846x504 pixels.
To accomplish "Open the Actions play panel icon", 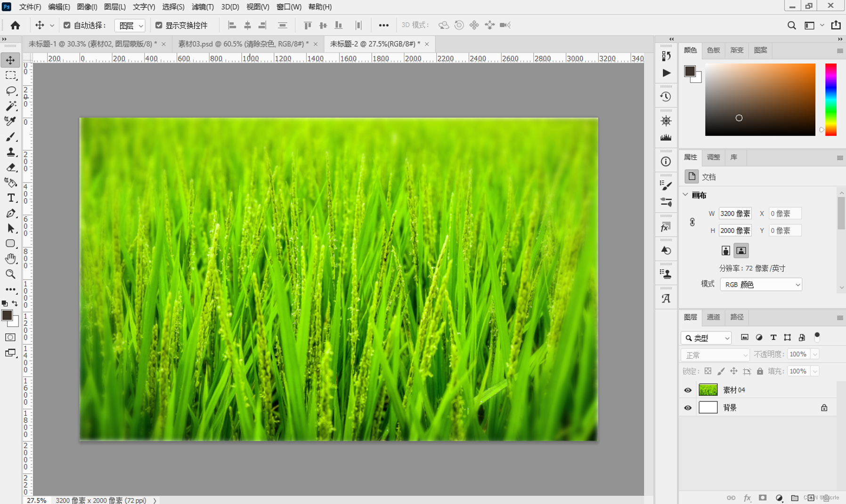I will click(666, 73).
